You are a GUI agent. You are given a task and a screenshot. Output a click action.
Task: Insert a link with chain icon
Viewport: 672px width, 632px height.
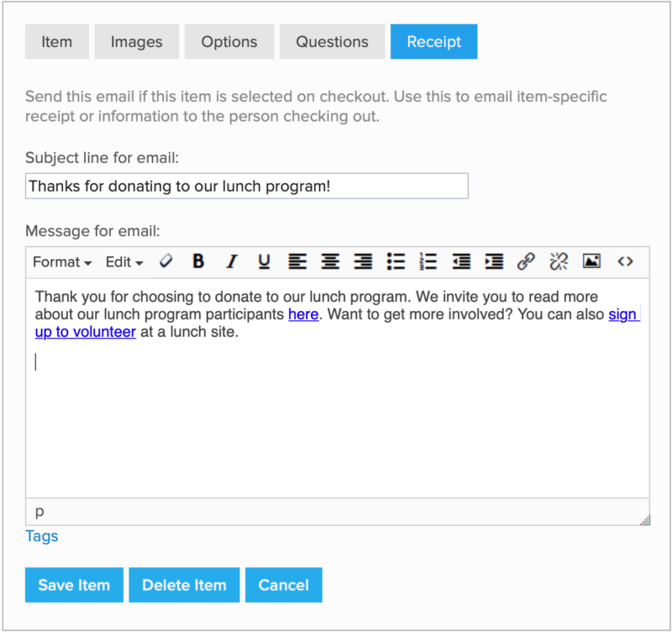(527, 261)
